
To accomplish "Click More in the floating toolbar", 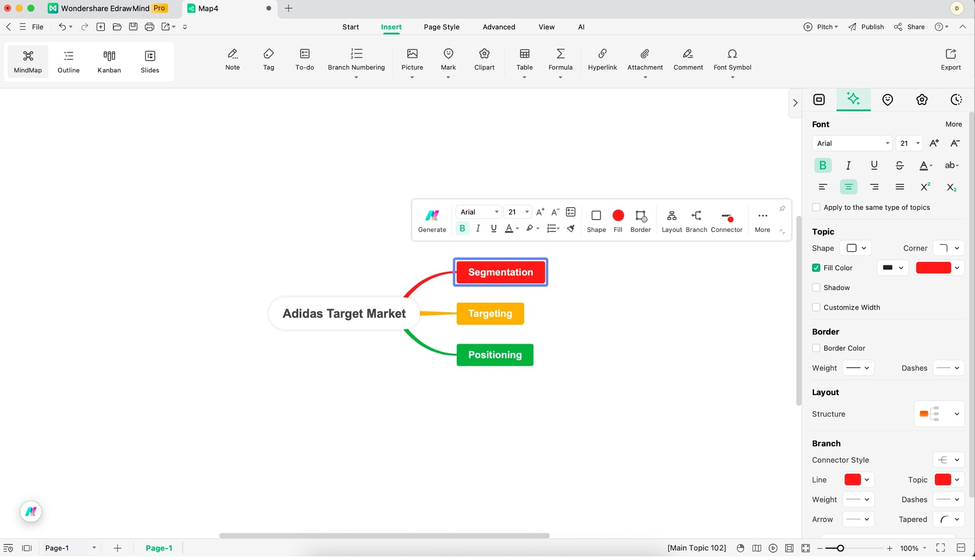I will pyautogui.click(x=762, y=221).
